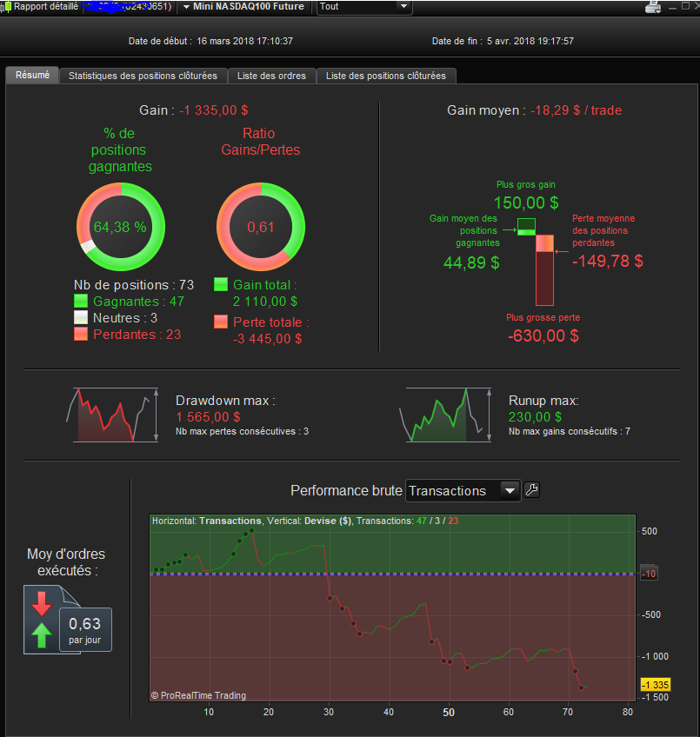
Task: Open chart settings wrench icon
Action: [531, 490]
